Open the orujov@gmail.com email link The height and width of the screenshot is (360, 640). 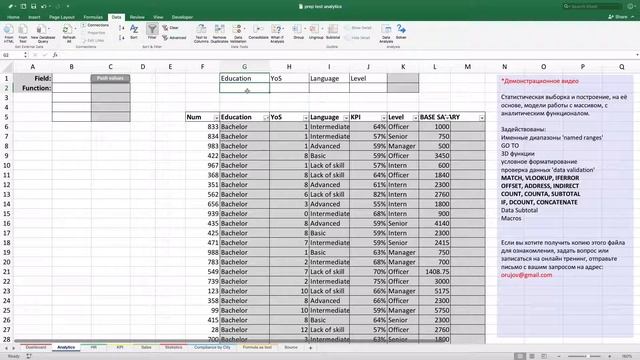click(x=526, y=275)
